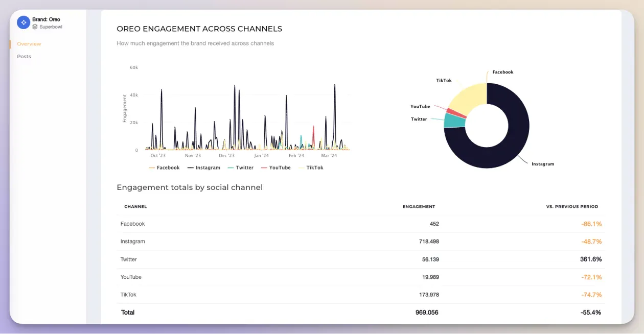Click the Mar '24 axis label
Image resolution: width=644 pixels, height=334 pixels.
point(329,156)
